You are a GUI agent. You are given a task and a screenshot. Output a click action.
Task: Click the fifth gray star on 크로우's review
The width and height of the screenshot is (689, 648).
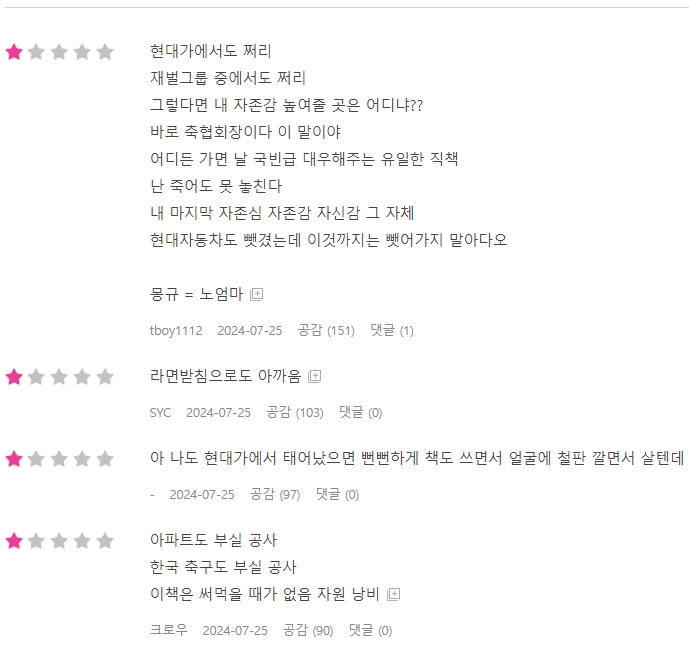coord(106,541)
